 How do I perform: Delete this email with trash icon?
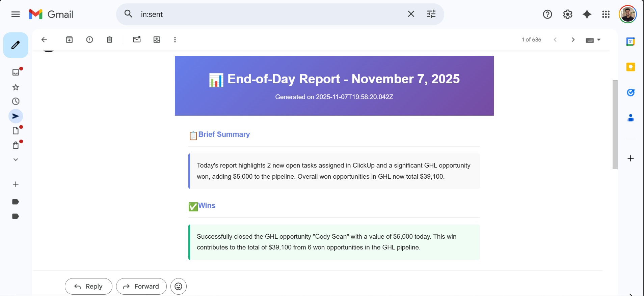pos(109,40)
